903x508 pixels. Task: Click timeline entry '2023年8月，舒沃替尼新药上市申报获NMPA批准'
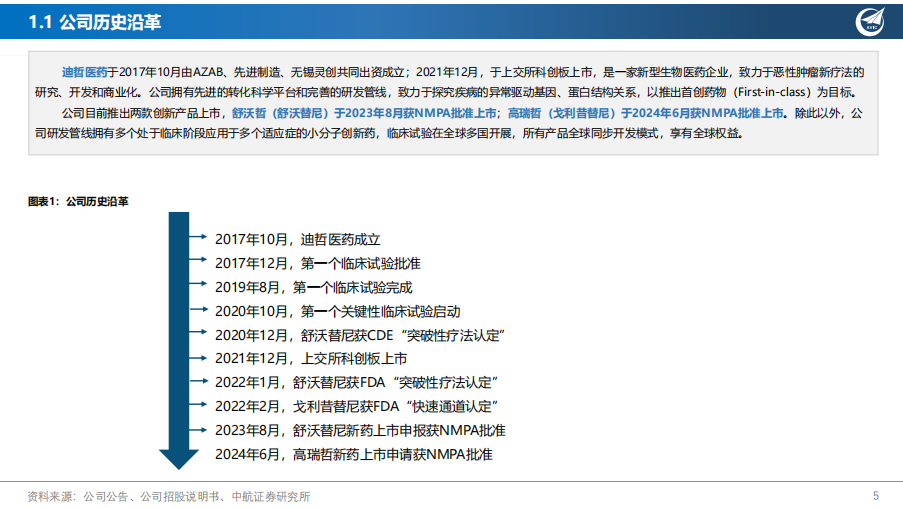pos(361,431)
